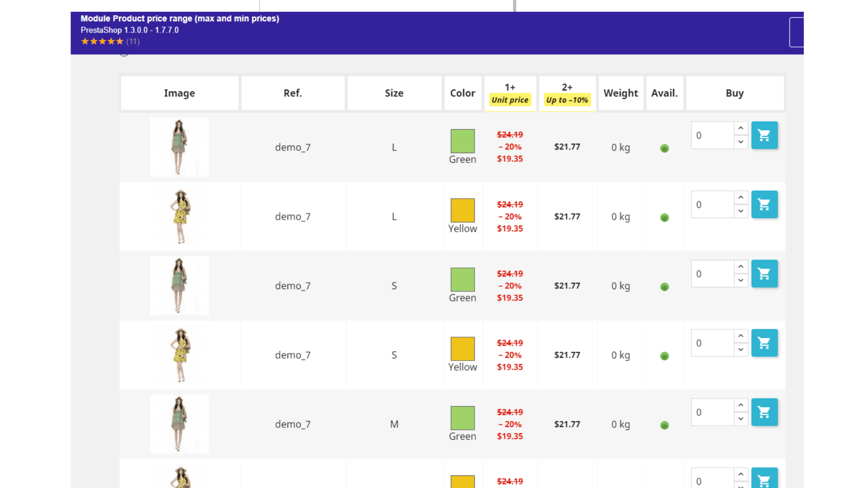Click size M cell in Green row
The height and width of the screenshot is (488, 868).
(x=394, y=424)
